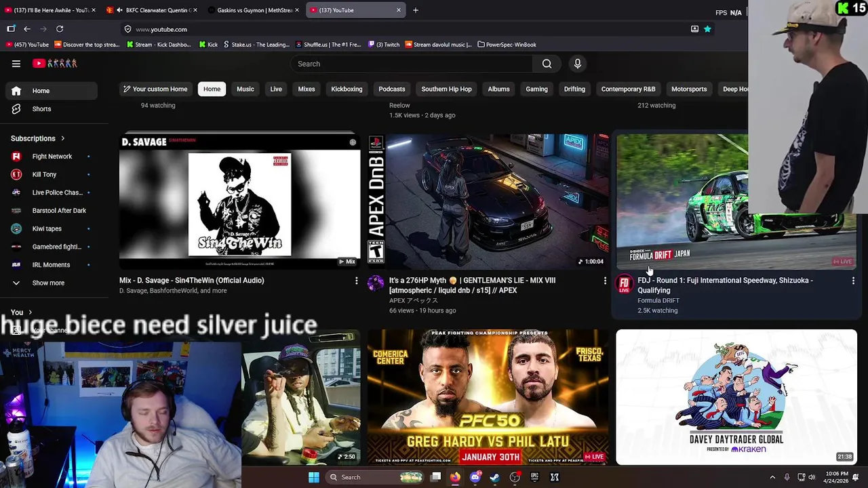The height and width of the screenshot is (488, 868).
Task: Open the PowerSpec-WinBook bookmarks folder
Action: click(x=507, y=45)
